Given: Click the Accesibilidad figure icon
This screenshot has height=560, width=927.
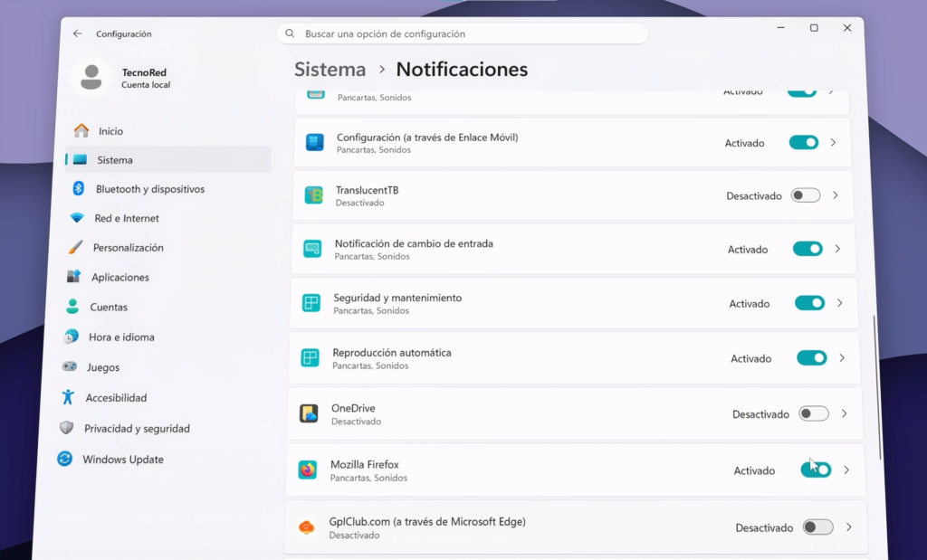Looking at the screenshot, I should pyautogui.click(x=68, y=397).
